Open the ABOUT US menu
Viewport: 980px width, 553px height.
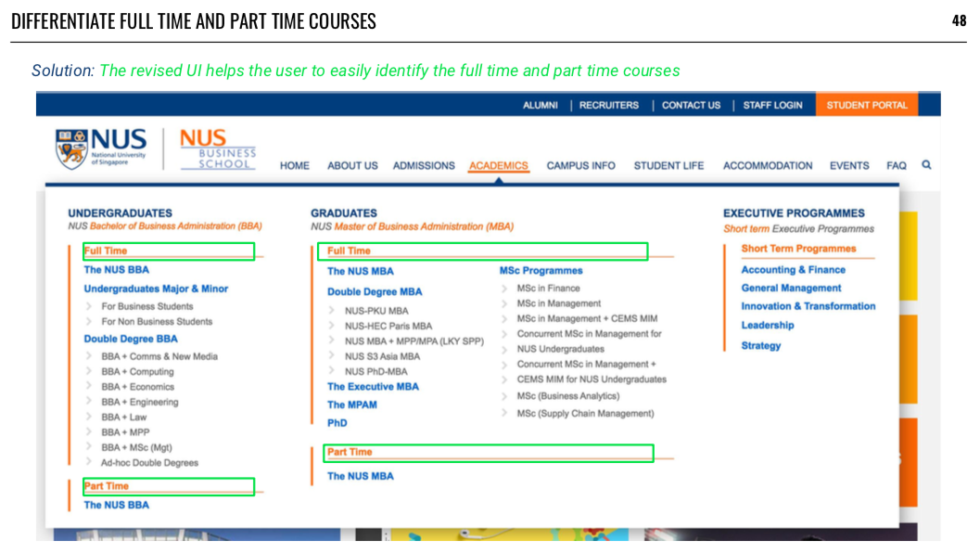(x=352, y=166)
